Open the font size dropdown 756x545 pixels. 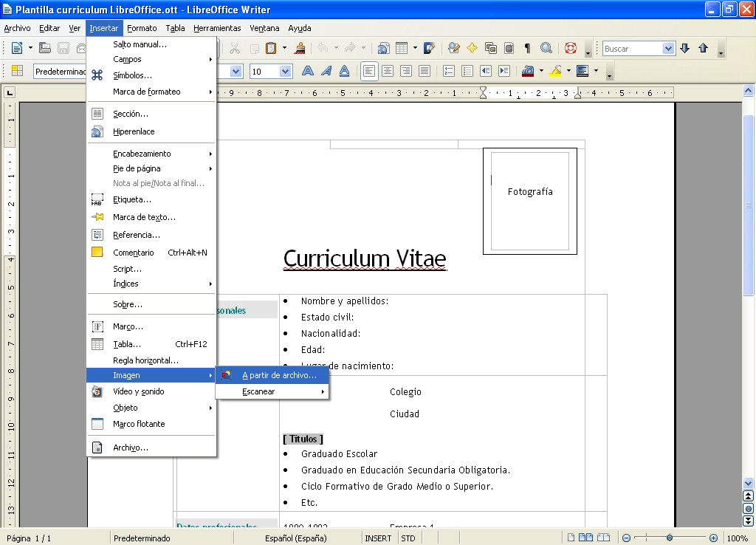pos(285,72)
